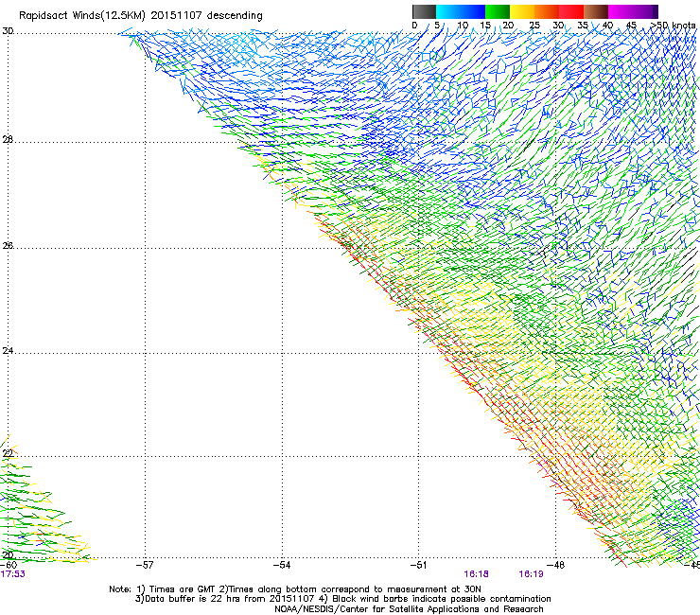Screen dimensions: 700x615
Task: Click the cyan-to-blue 5-15 knots legend segment
Action: pos(461,11)
